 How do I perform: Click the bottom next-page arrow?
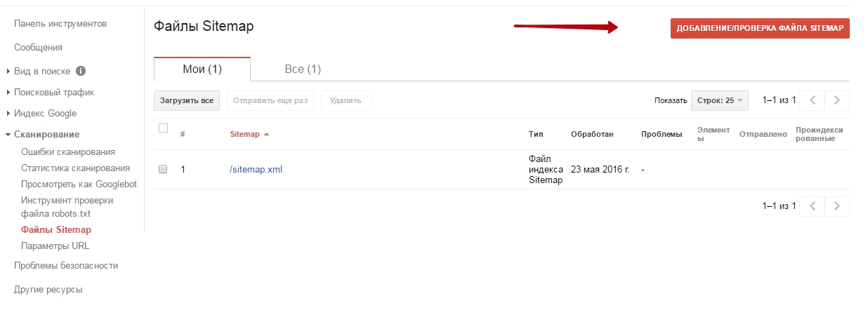pyautogui.click(x=836, y=206)
